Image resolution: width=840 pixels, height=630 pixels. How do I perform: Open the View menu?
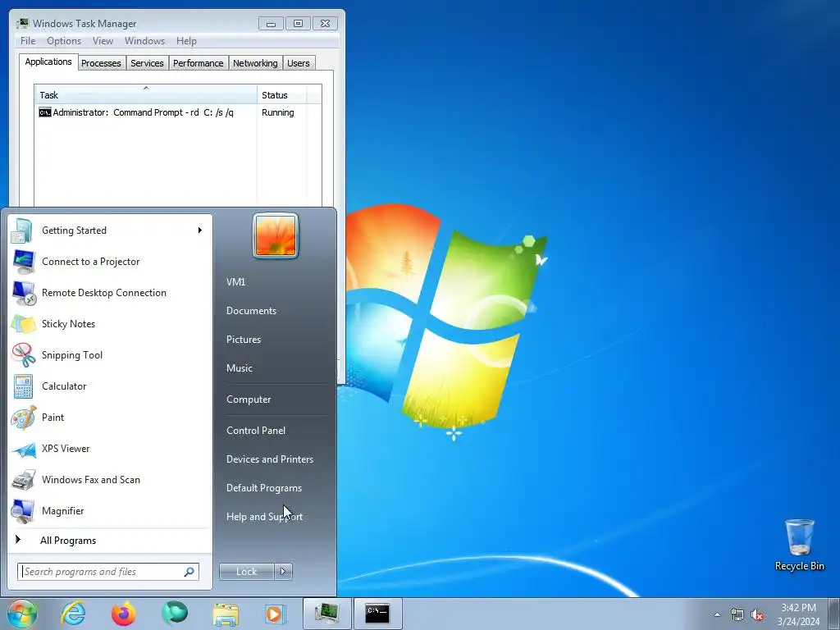(103, 41)
